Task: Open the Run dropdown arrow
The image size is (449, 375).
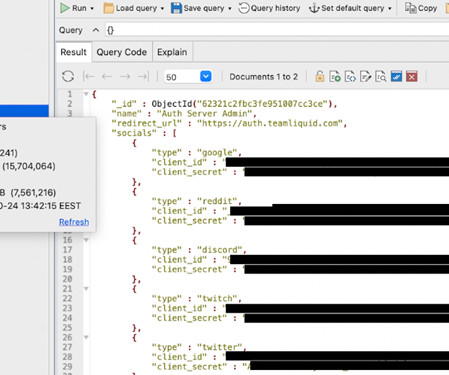Action: coord(92,8)
